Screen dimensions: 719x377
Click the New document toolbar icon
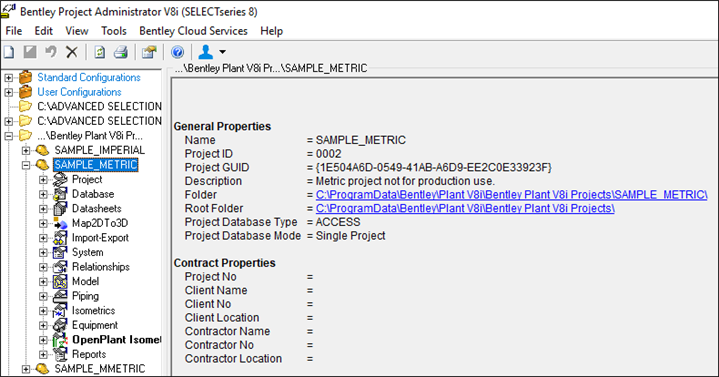[x=9, y=52]
